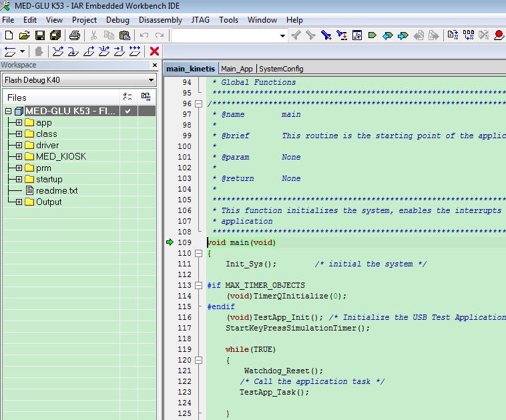Click the Next Statement debug icon
506x420 pixels.
pos(104,51)
